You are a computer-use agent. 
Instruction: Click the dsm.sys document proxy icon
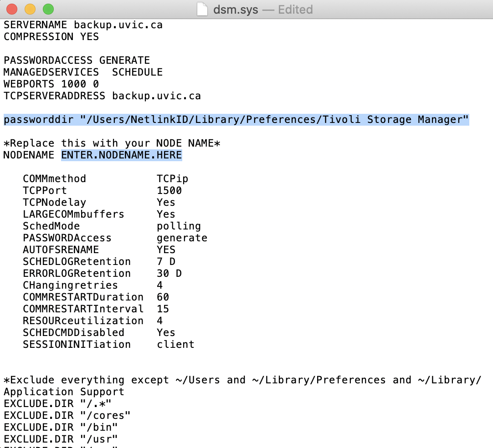(202, 9)
